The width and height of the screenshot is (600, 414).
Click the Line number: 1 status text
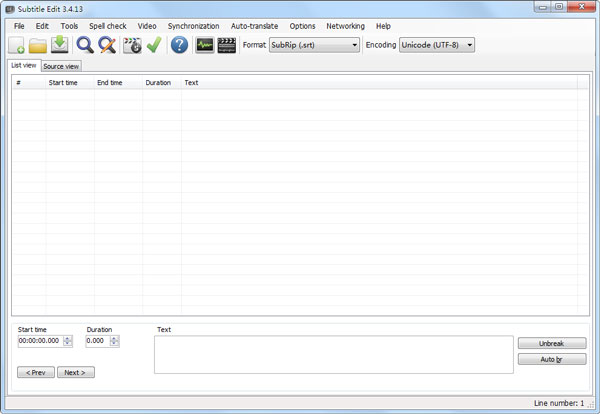point(559,403)
